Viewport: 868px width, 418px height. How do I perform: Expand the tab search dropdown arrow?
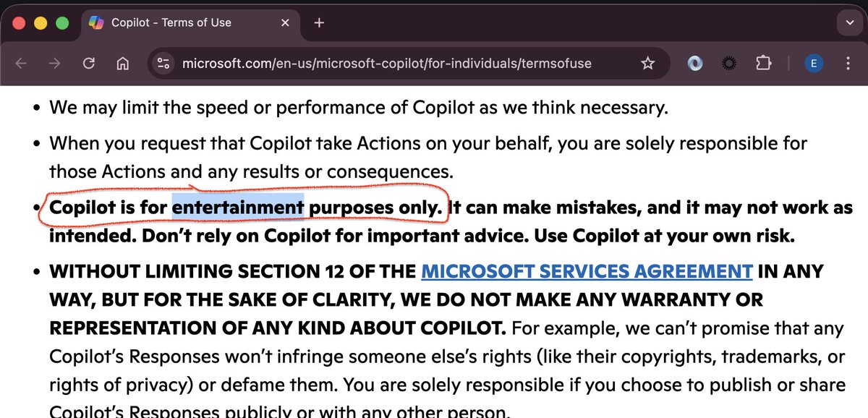849,22
